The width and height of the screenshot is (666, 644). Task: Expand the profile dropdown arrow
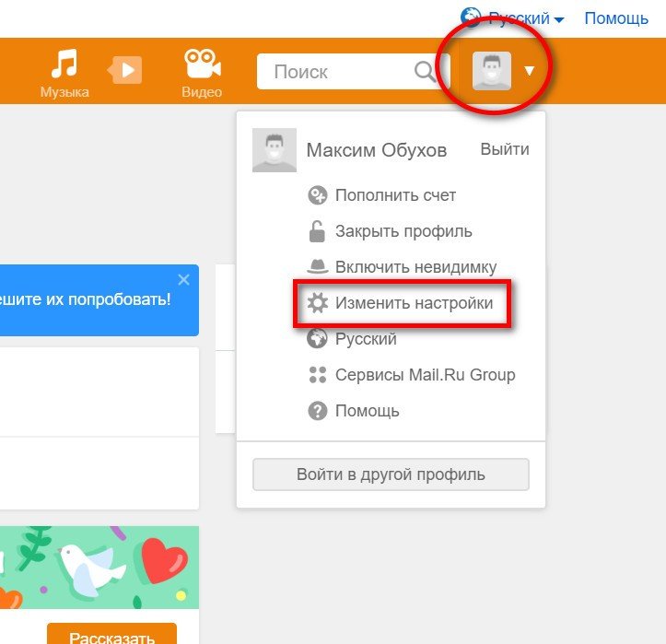pyautogui.click(x=530, y=71)
